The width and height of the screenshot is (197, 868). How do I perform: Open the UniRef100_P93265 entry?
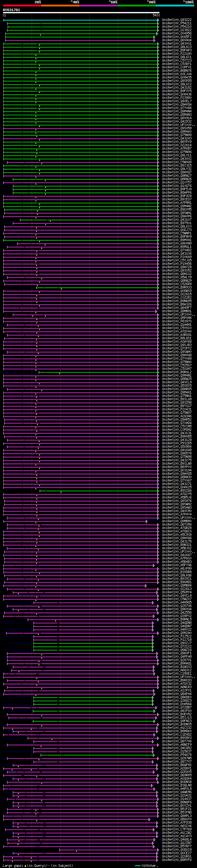click(x=177, y=443)
